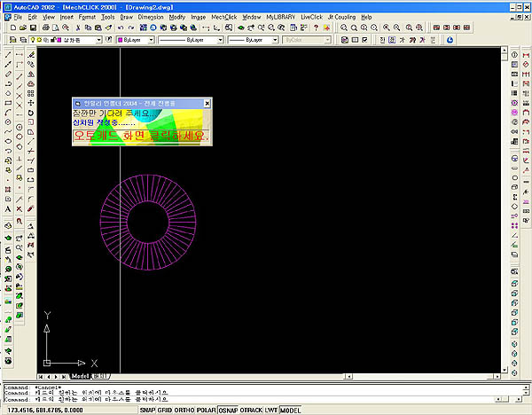Screen dimensions: 532x415
Task: Open the Dimension menu
Action: tap(151, 17)
